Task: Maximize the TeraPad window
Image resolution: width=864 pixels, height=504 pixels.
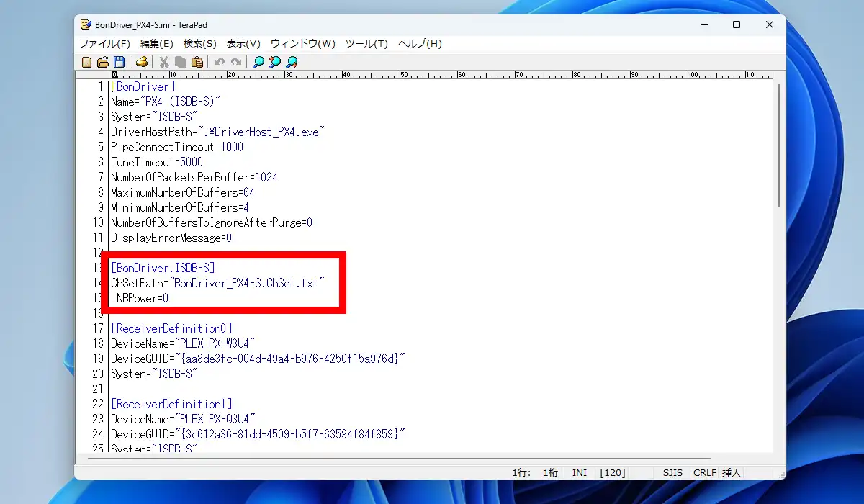Action: tap(737, 24)
